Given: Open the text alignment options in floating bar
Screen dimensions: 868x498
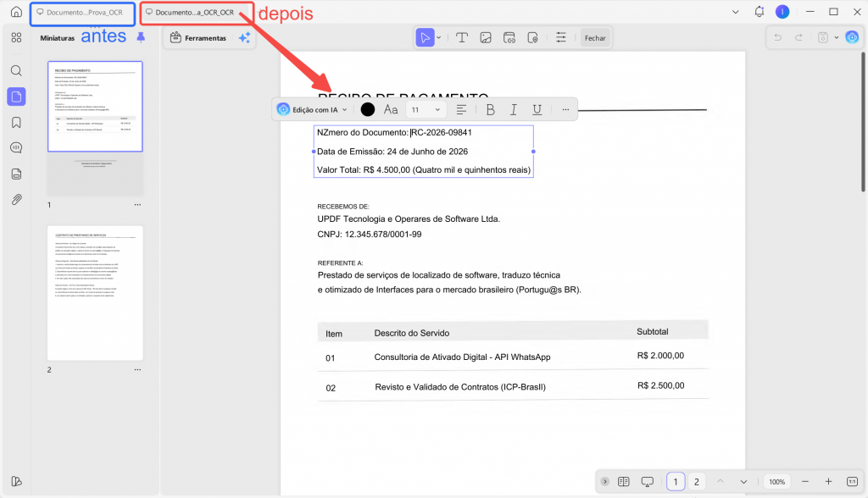Looking at the screenshot, I should (x=461, y=109).
